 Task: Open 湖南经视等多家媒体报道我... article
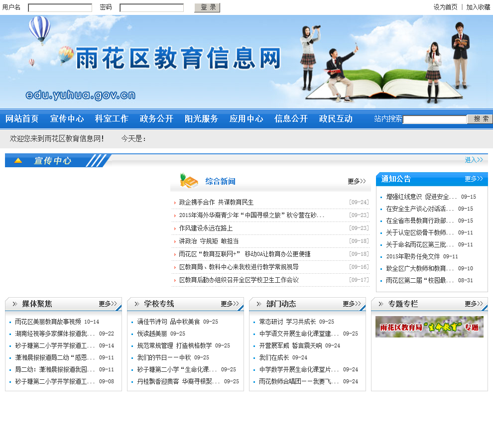[55, 334]
